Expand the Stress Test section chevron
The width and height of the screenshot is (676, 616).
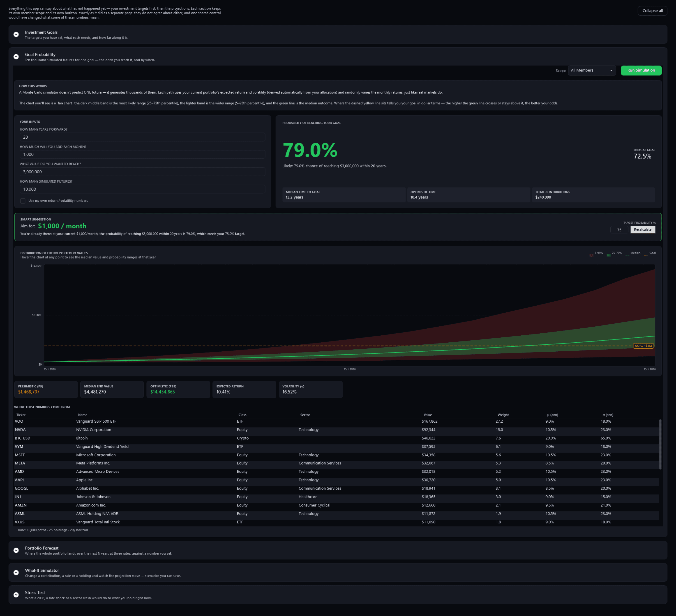pyautogui.click(x=16, y=595)
